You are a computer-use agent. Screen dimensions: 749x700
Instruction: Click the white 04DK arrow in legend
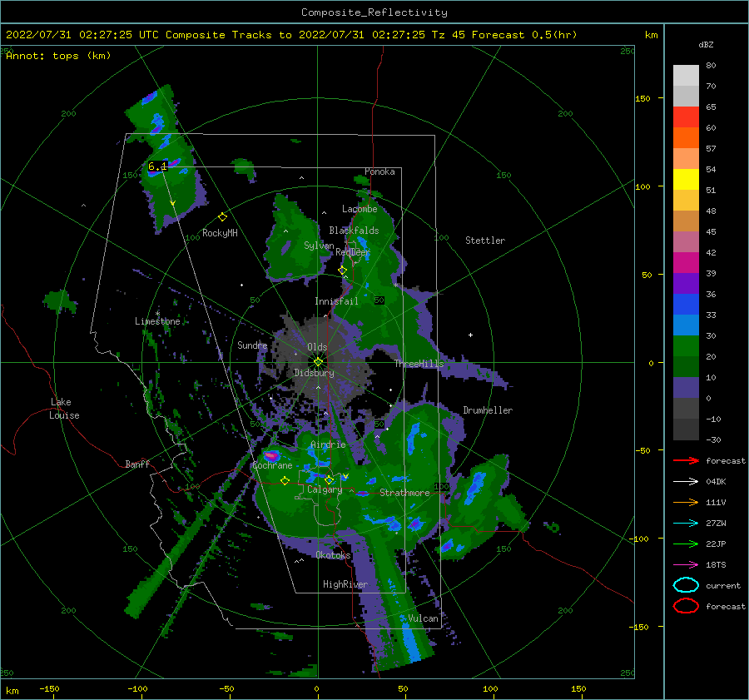coord(686,482)
